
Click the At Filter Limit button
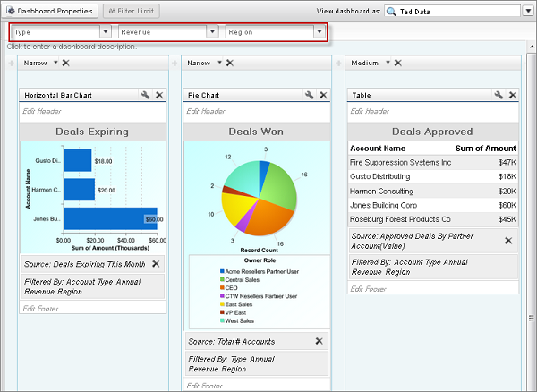pos(133,11)
